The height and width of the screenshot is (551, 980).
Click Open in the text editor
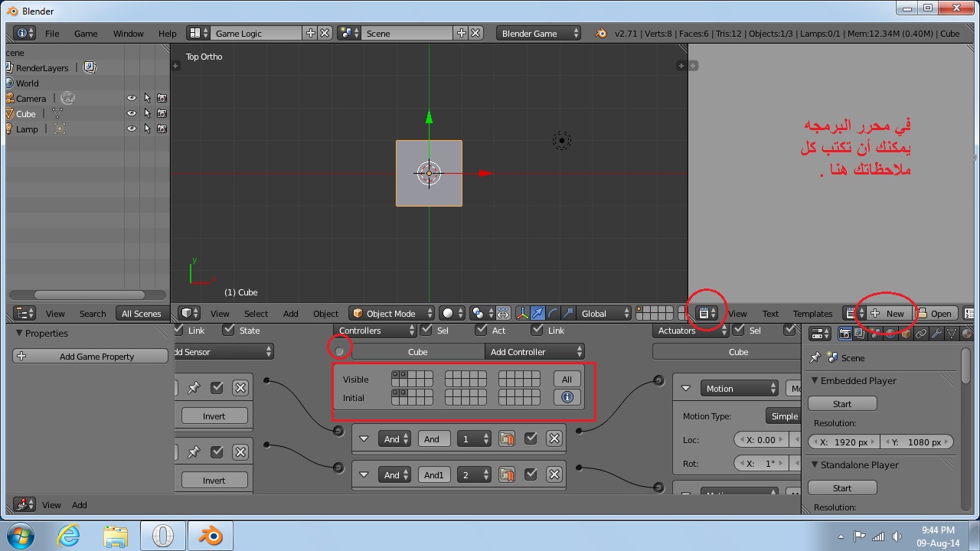tap(935, 313)
